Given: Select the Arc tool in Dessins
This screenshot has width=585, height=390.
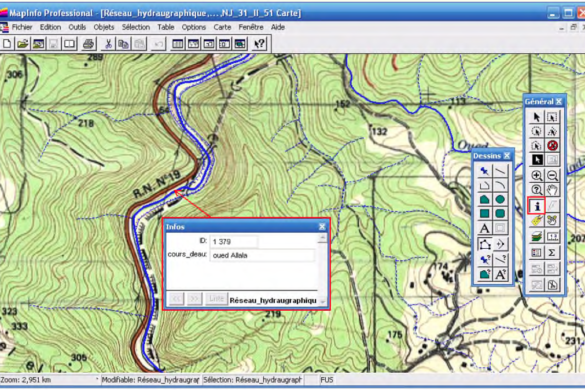Looking at the screenshot, I should pyautogui.click(x=500, y=185).
